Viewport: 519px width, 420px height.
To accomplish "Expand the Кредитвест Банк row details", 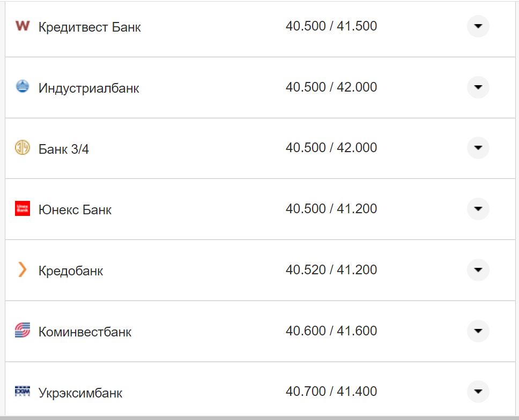I will coord(478,26).
